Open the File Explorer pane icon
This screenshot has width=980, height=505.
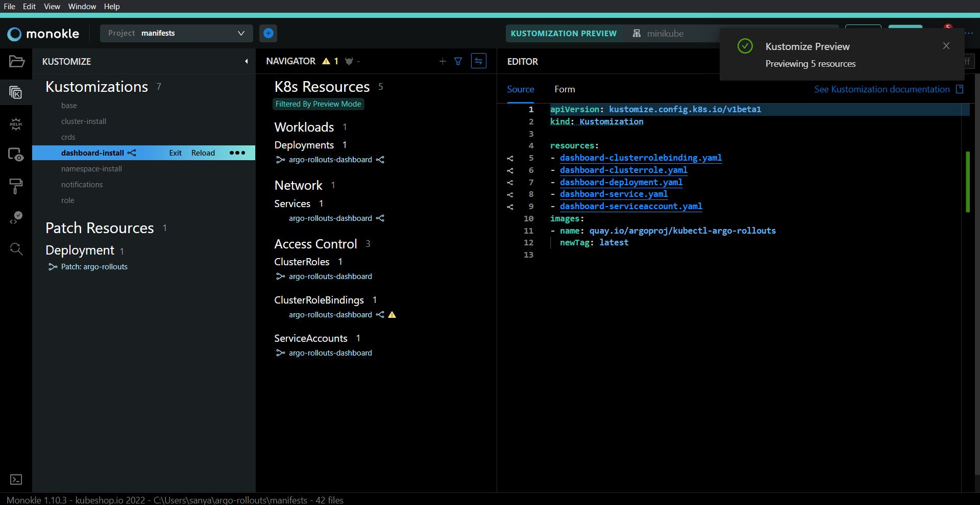16,62
